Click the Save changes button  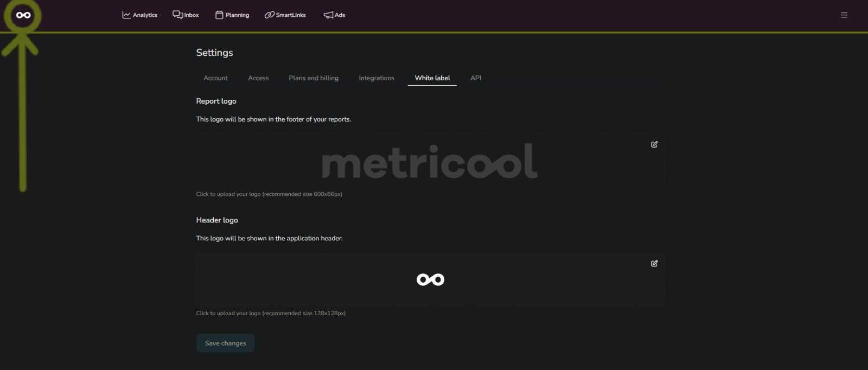pyautogui.click(x=225, y=343)
